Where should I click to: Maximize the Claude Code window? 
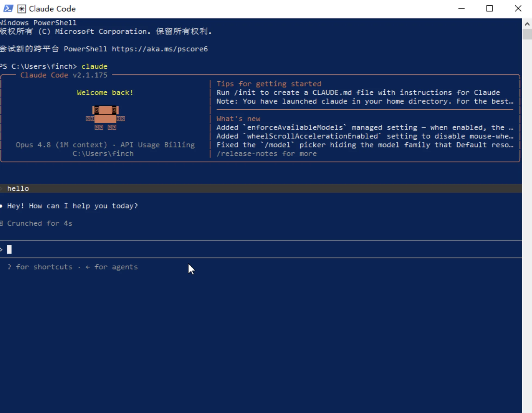click(x=490, y=9)
